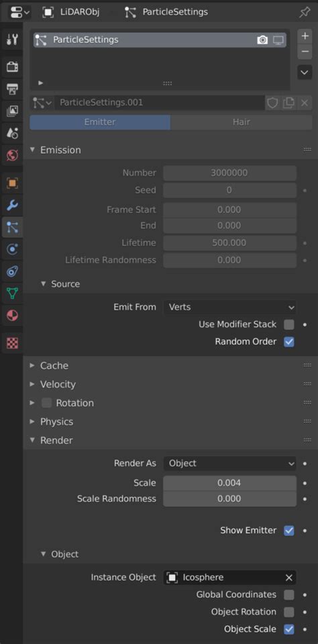Image resolution: width=318 pixels, height=644 pixels.
Task: Click the pin icon in header
Action: [305, 12]
